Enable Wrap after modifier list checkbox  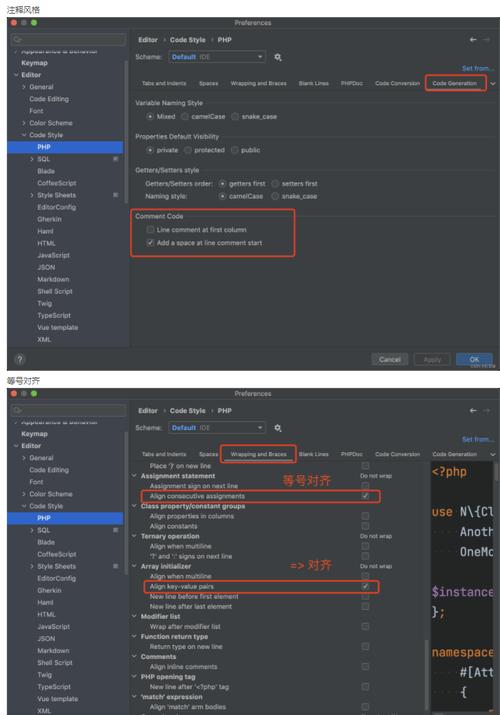pos(365,627)
